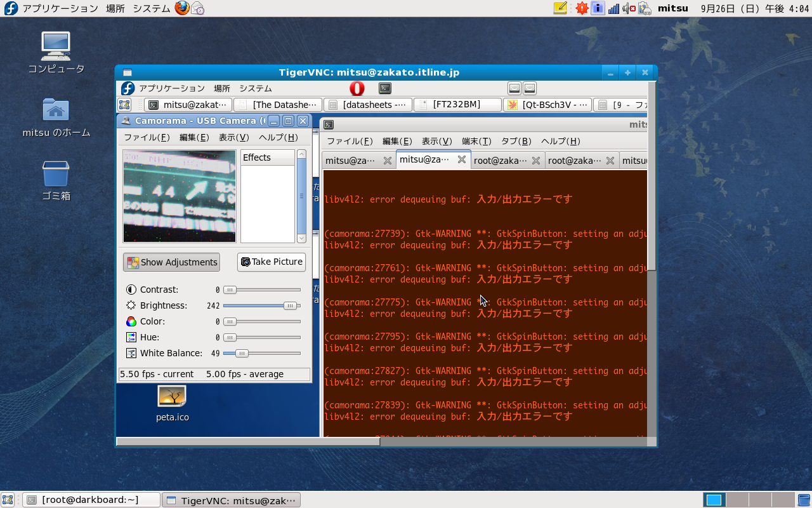Open the 場所 menu in the top desktop panel
The height and width of the screenshot is (508, 812).
(115, 8)
